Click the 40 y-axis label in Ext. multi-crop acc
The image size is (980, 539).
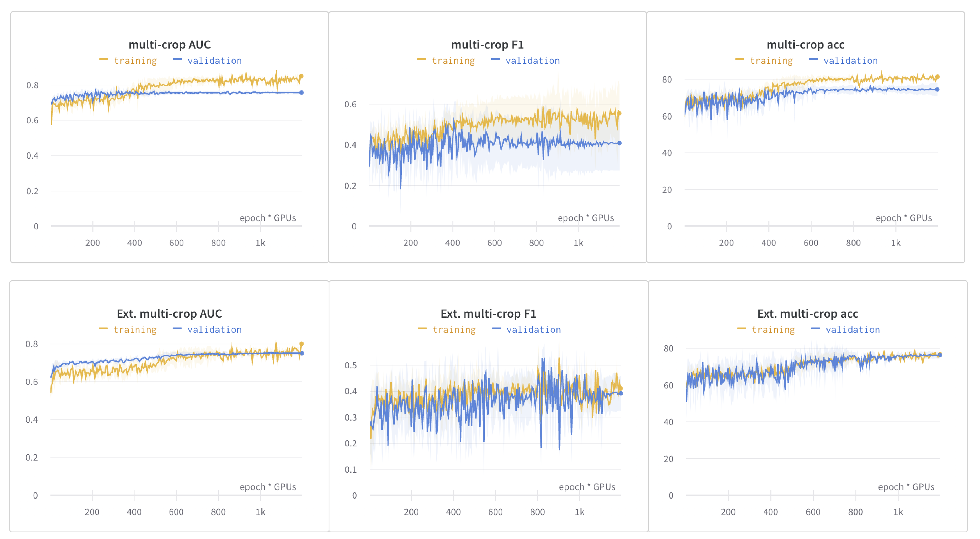click(x=669, y=422)
